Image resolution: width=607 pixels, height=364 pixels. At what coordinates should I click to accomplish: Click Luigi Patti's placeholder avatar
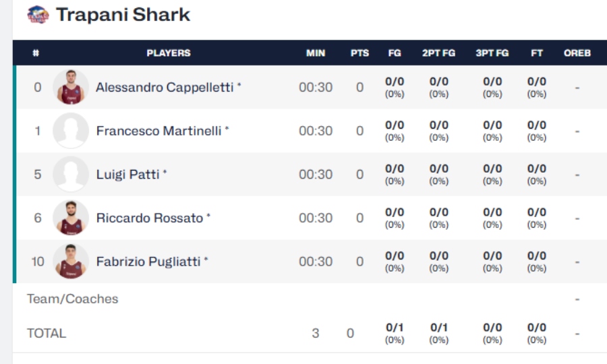[71, 174]
